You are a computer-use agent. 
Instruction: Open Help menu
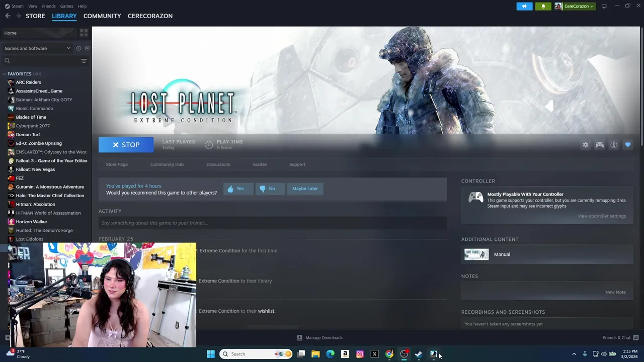[x=82, y=6]
